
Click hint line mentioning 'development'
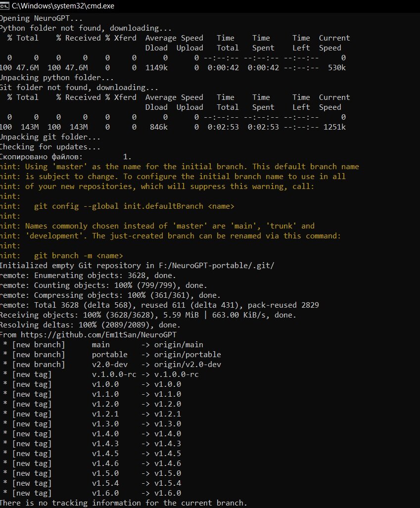click(171, 236)
